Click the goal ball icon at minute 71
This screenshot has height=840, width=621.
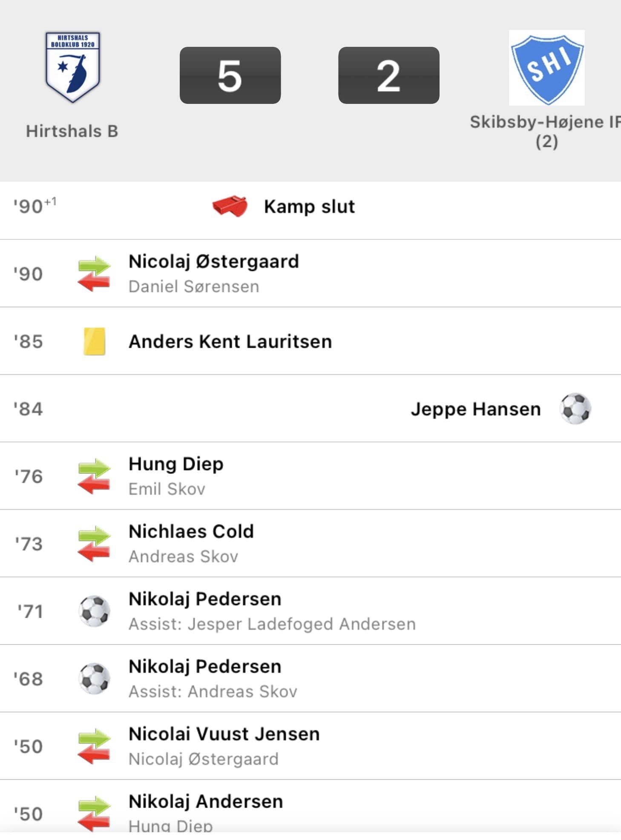point(94,611)
